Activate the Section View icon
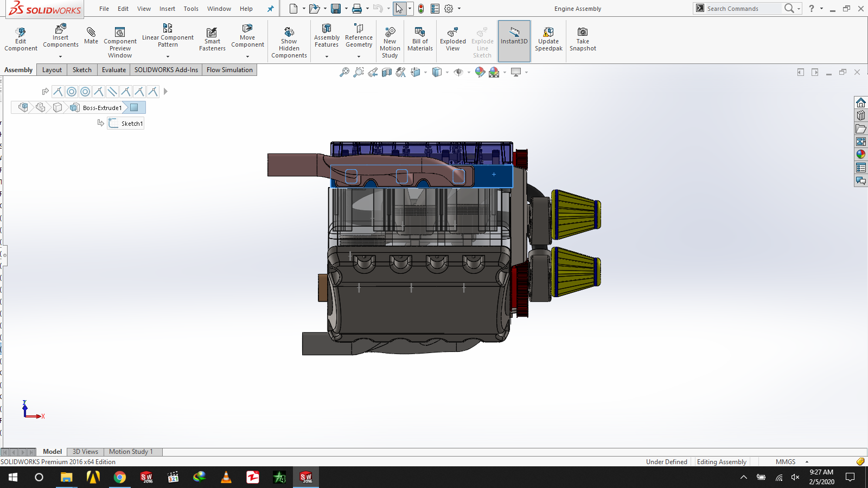This screenshot has width=868, height=488. (387, 72)
